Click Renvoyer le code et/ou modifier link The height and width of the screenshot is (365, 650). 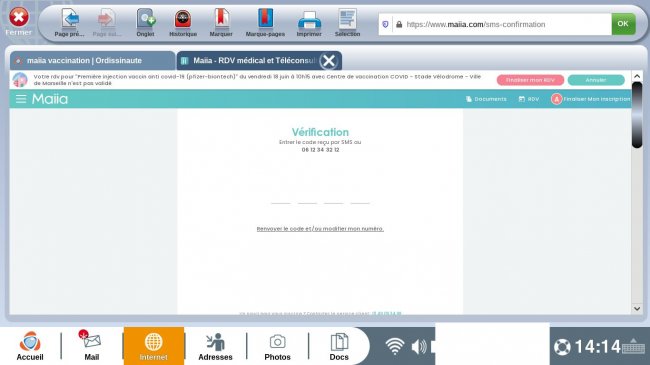tap(320, 229)
